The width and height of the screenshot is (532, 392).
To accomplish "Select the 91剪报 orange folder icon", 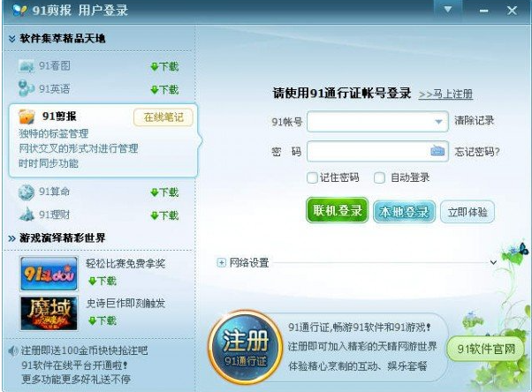I will tap(27, 117).
